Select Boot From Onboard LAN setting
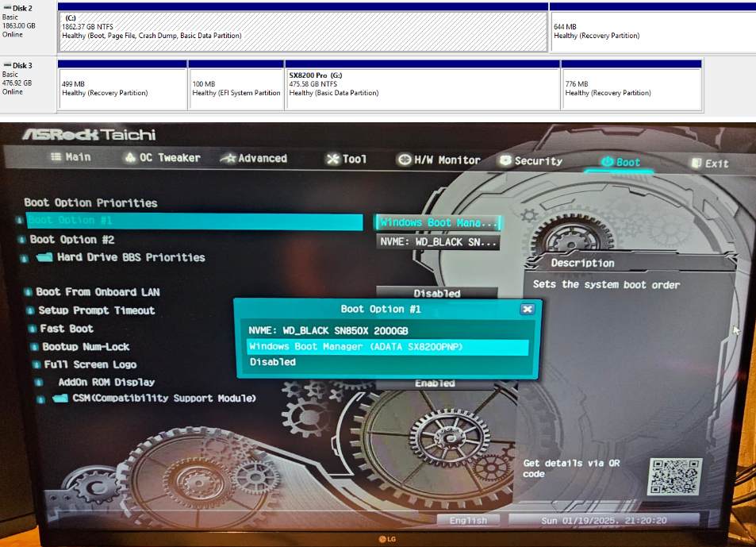Image resolution: width=756 pixels, height=547 pixels. point(98,292)
